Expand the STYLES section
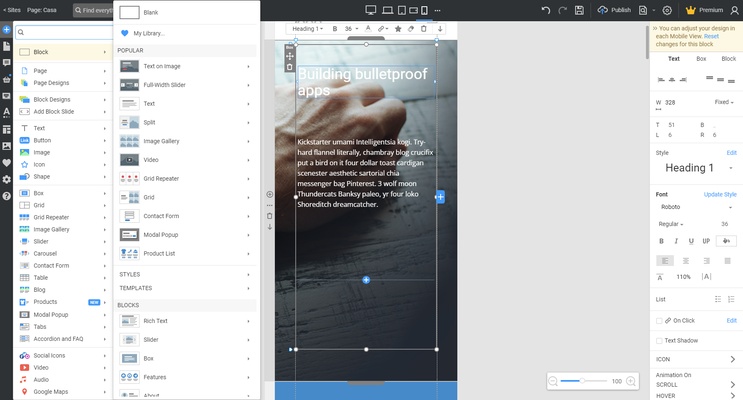 [186, 274]
